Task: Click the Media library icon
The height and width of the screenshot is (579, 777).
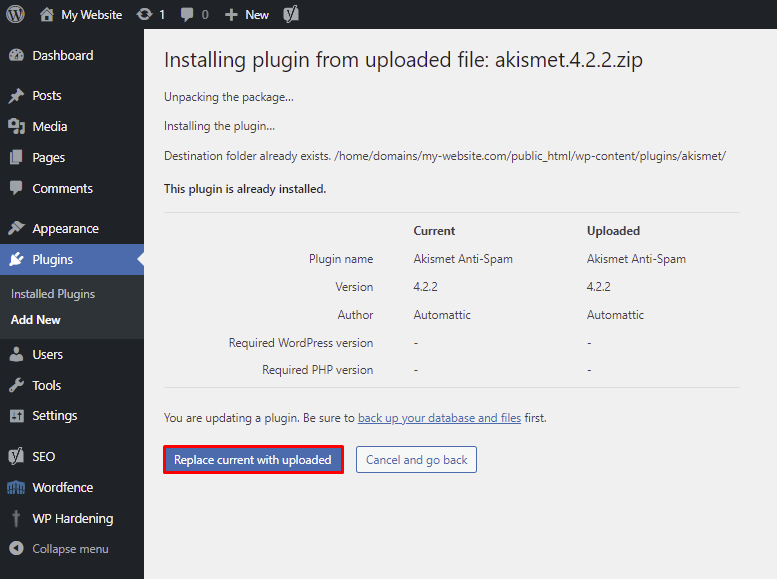Action: coord(16,127)
